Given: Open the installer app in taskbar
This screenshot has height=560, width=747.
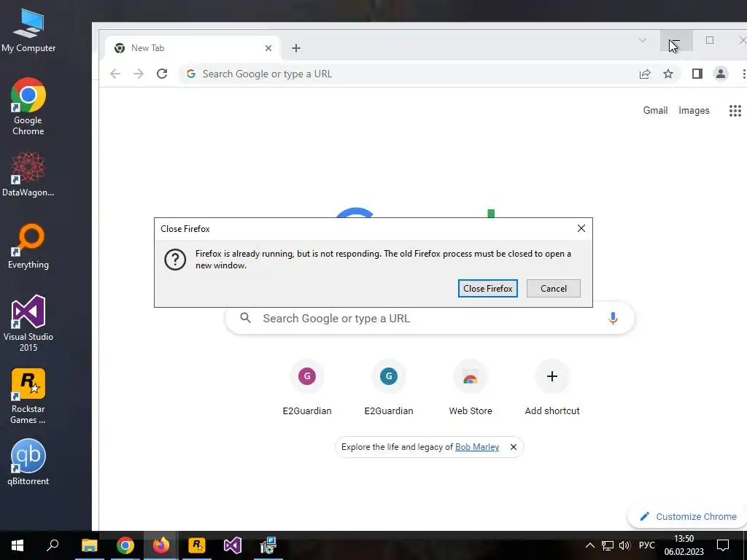Looking at the screenshot, I should click(268, 545).
